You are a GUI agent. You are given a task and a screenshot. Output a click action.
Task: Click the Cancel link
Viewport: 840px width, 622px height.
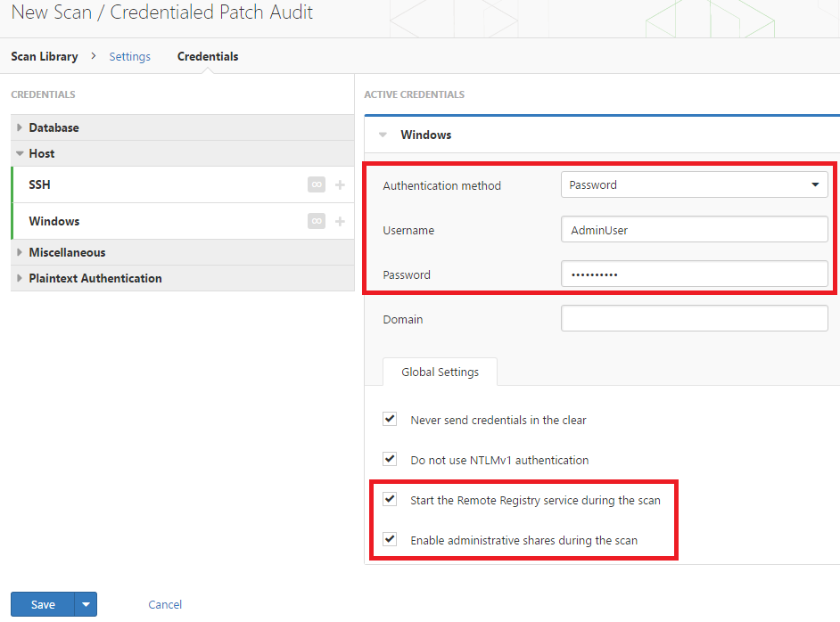[165, 604]
